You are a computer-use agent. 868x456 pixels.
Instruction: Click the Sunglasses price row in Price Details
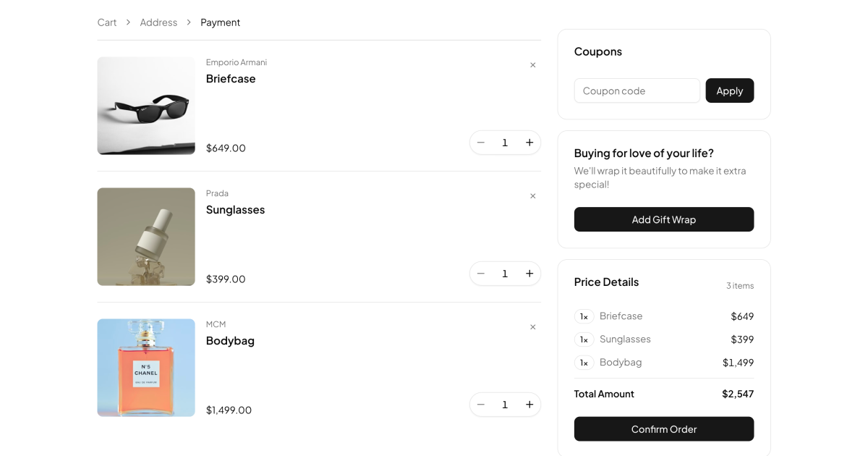pos(663,339)
